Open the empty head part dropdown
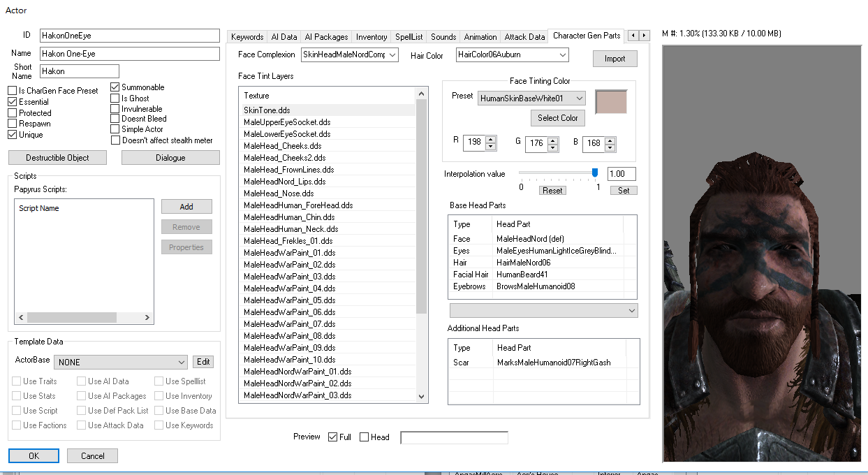Screen dimensions: 868x475 coord(543,310)
